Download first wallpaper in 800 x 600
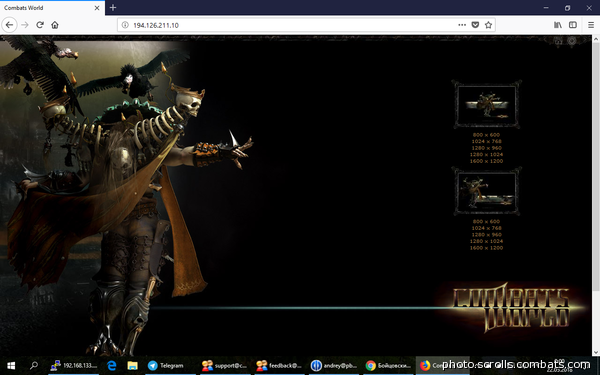Image resolution: width=600 pixels, height=375 pixels. coord(486,135)
